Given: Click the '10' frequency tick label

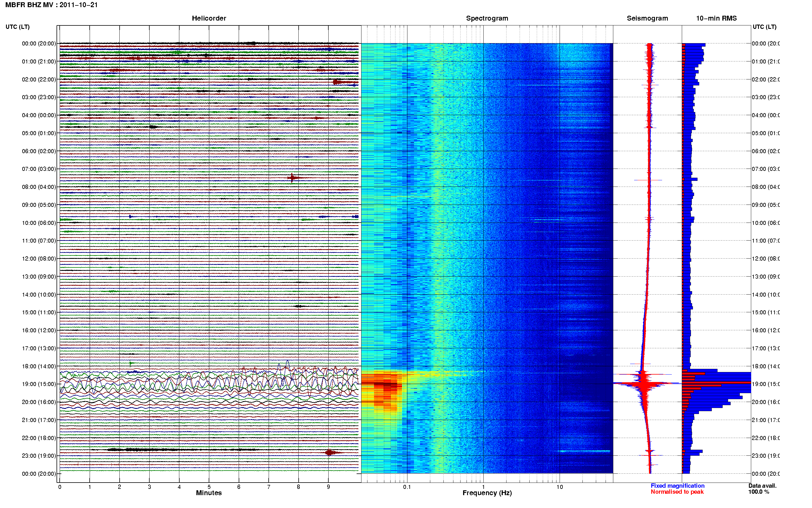Looking at the screenshot, I should [559, 487].
